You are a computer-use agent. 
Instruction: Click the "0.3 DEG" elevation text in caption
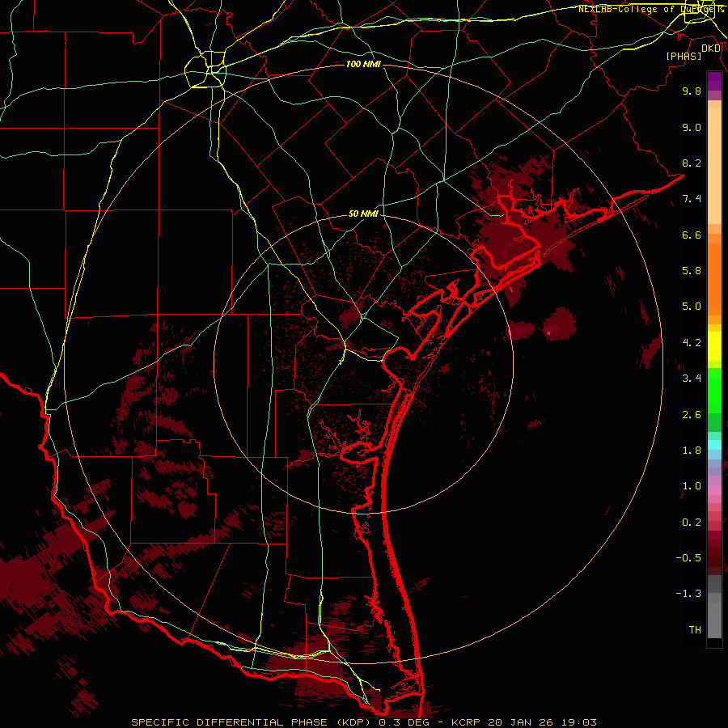[406, 722]
